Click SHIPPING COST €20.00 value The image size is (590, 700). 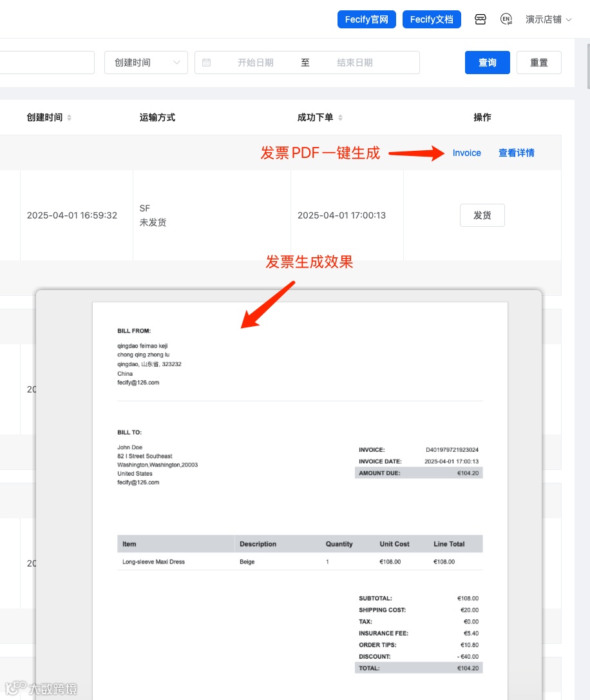coord(470,610)
